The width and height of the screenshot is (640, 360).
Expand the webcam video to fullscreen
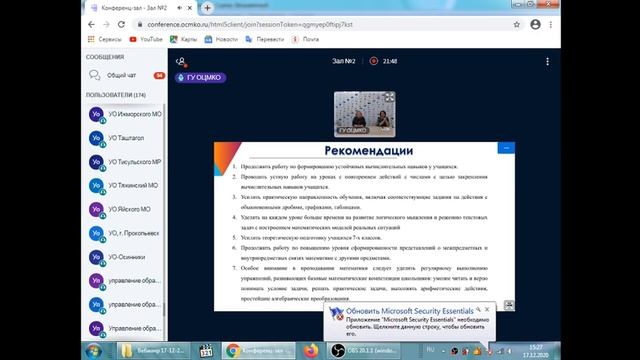point(389,97)
